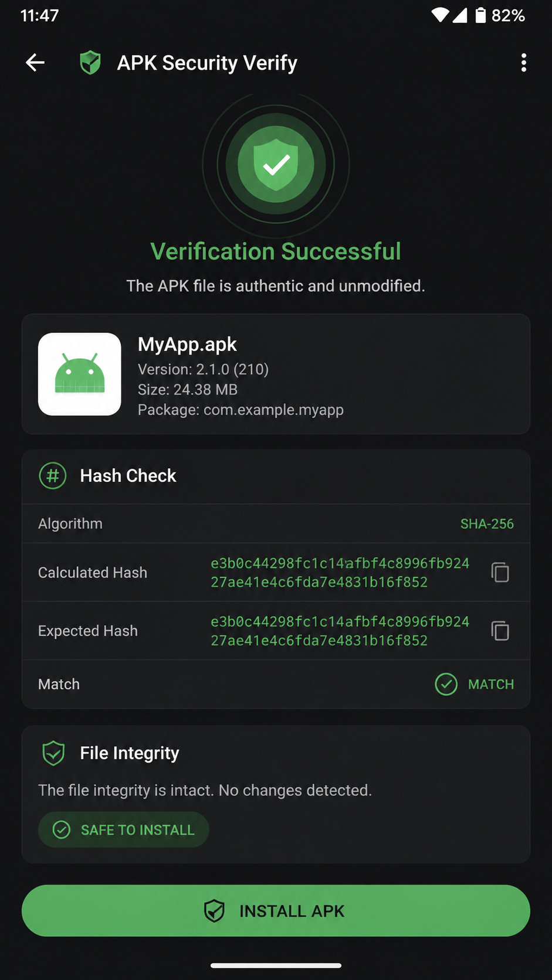Tap the Calculated Hash text string
The height and width of the screenshot is (980, 552).
340,573
